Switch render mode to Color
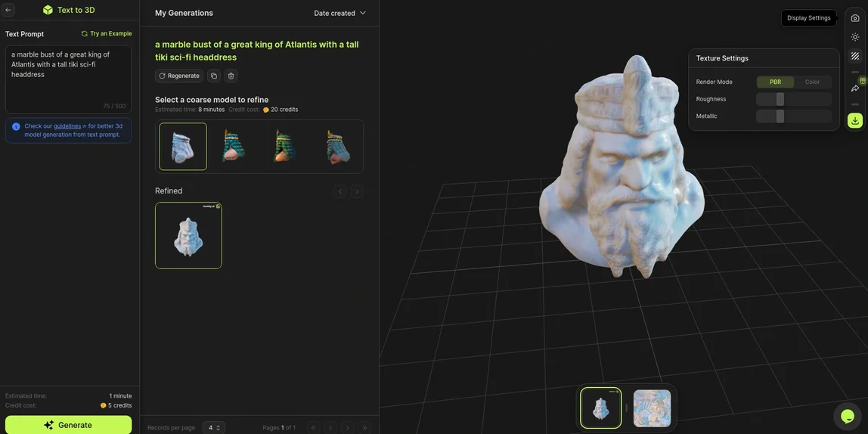This screenshot has height=434, width=868. coord(812,82)
